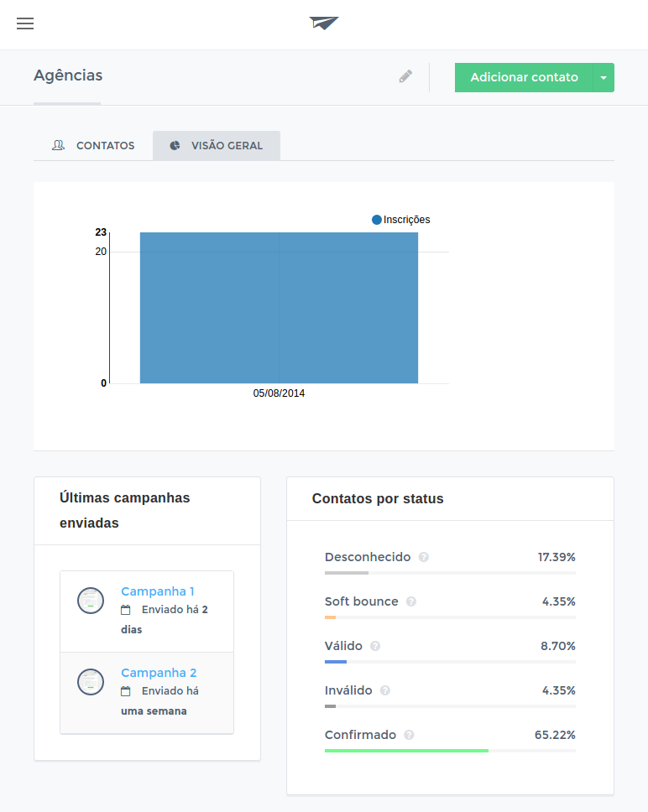Edit list name with pencil icon
Viewport: 648px width, 812px height.
(405, 76)
